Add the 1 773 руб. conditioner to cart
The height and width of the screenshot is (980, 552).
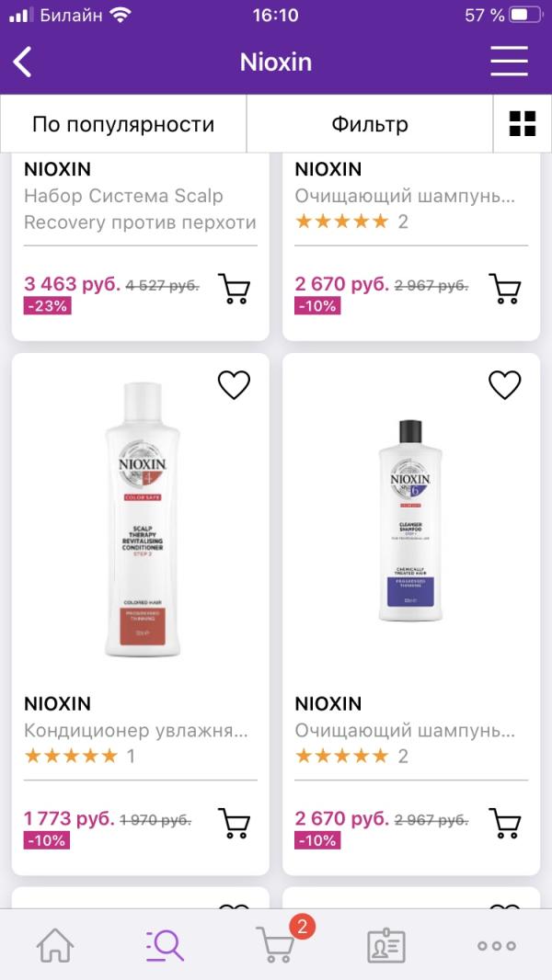tap(234, 823)
